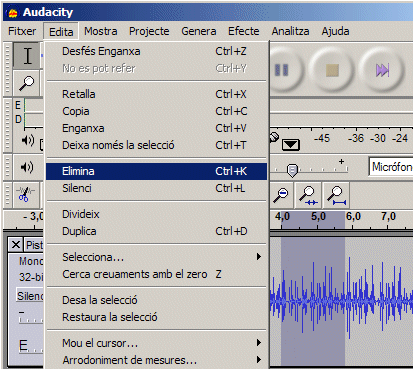Click the output speaker volume icon
413x369 pixels.
(x=27, y=167)
